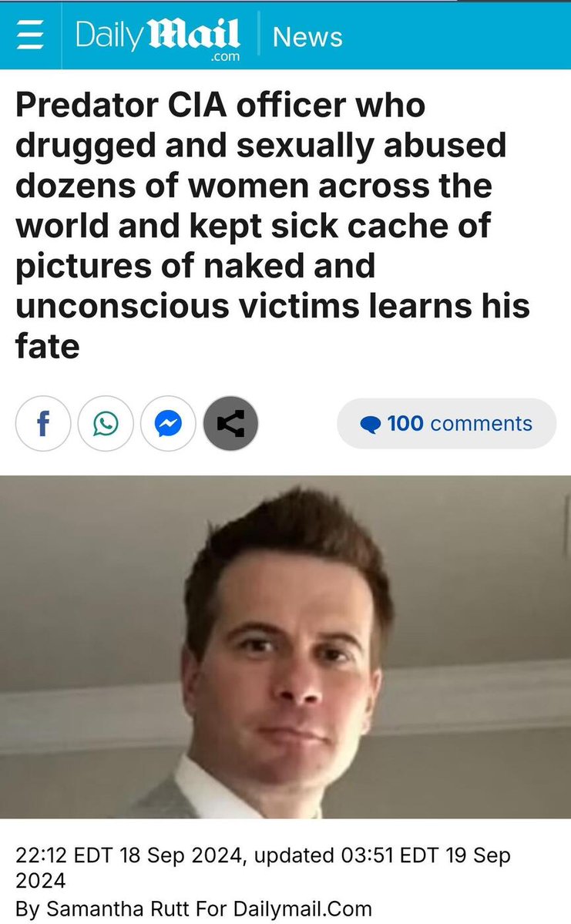Go to Daily Mail homepage logo
The image size is (571, 924).
pos(157,37)
